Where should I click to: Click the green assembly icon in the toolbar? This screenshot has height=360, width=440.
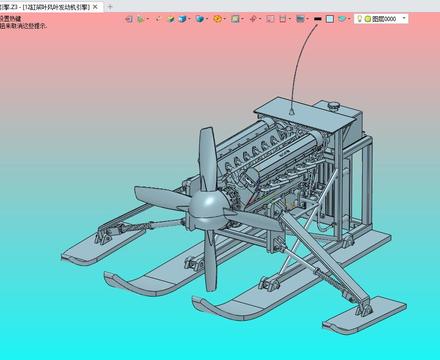141,19
